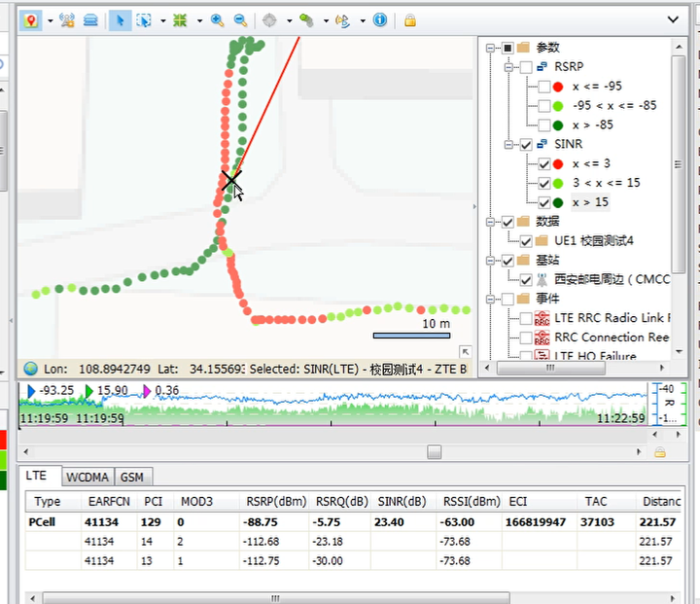Switch to the WCDMA tab
The image size is (700, 604).
point(87,477)
